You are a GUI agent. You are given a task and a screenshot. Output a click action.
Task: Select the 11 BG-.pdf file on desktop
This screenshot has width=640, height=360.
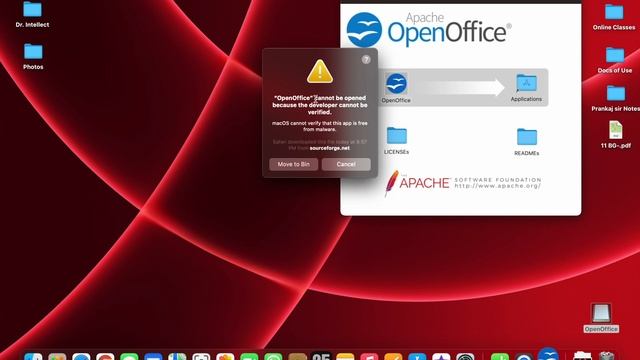[x=616, y=130]
